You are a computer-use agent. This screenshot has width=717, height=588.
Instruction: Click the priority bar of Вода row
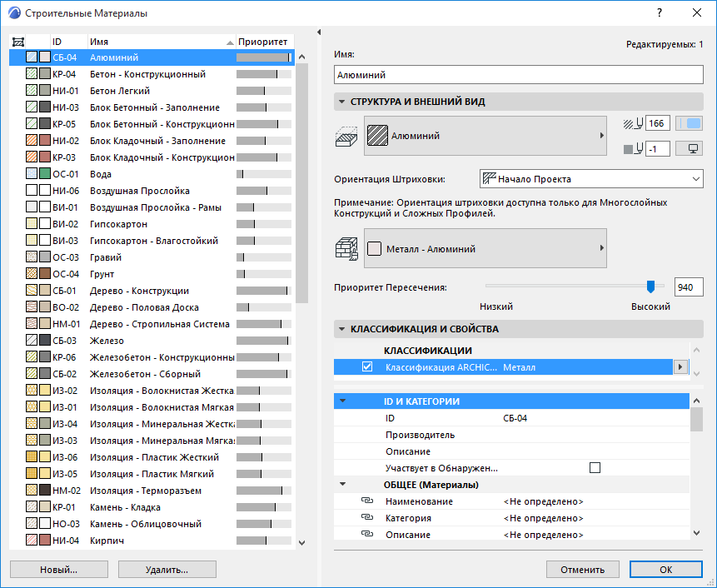[264, 174]
